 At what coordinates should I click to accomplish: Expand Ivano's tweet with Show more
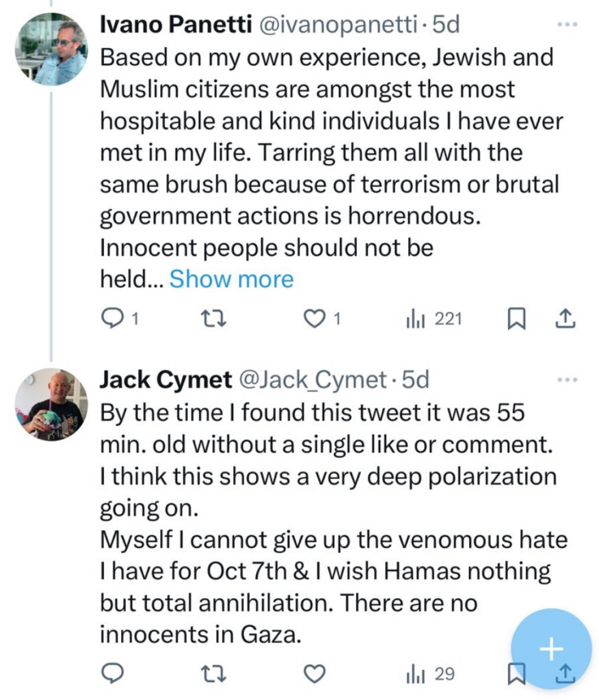tap(231, 278)
